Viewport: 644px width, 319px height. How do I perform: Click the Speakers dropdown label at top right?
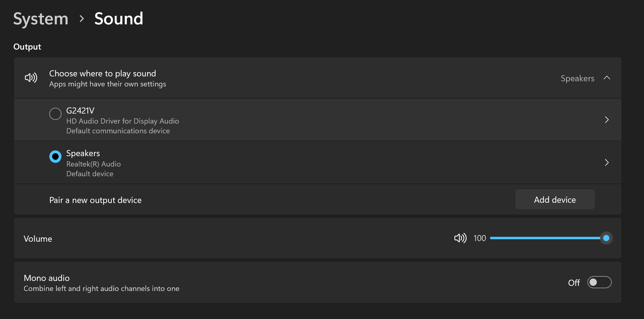point(577,79)
